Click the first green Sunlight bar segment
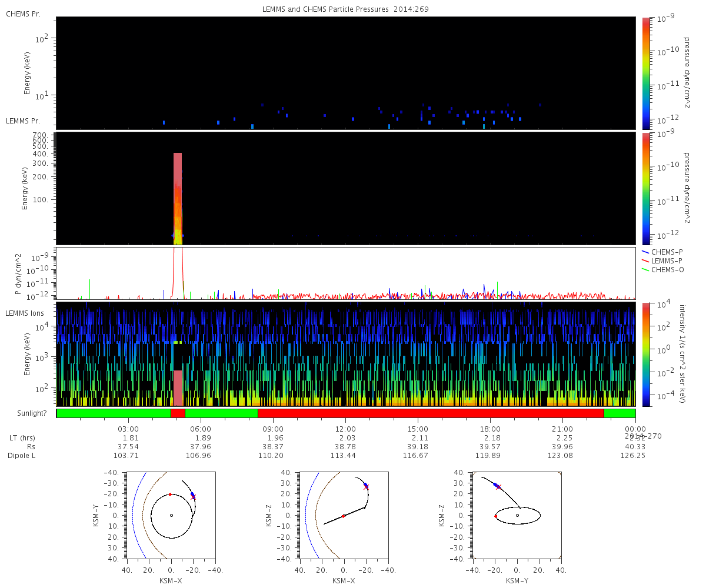The image size is (706, 588). (114, 413)
